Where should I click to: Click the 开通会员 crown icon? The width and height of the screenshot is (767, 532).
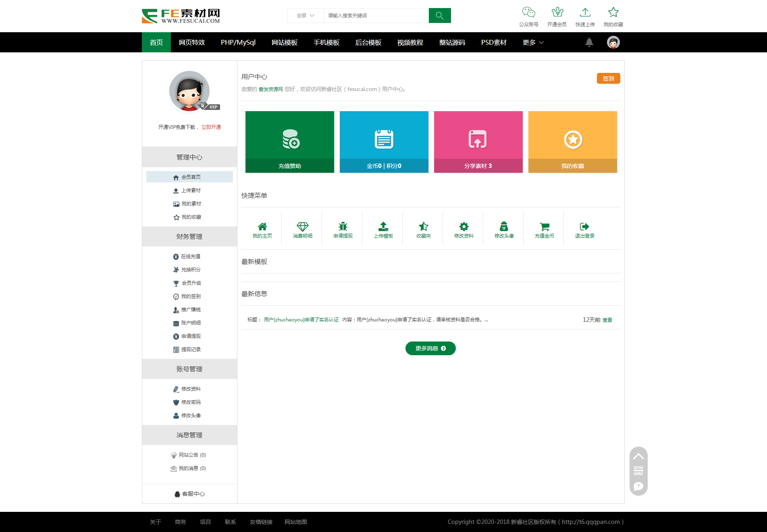point(557,12)
